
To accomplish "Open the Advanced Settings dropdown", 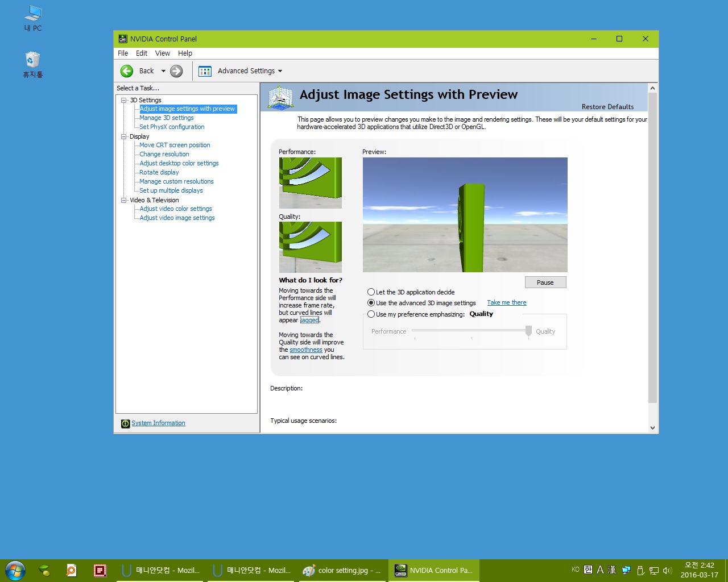I will (250, 71).
